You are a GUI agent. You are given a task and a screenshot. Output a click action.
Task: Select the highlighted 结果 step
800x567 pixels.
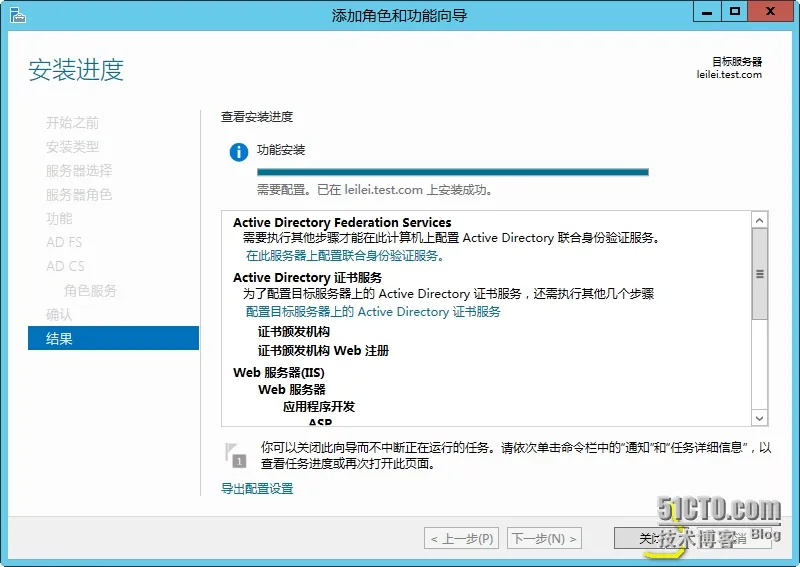(x=113, y=338)
